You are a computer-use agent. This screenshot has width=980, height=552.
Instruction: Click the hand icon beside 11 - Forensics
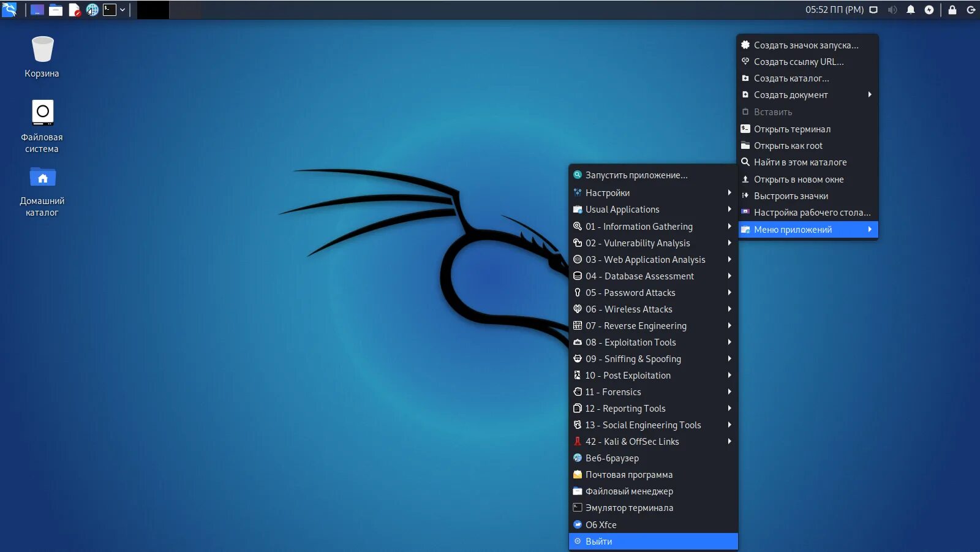click(x=578, y=392)
